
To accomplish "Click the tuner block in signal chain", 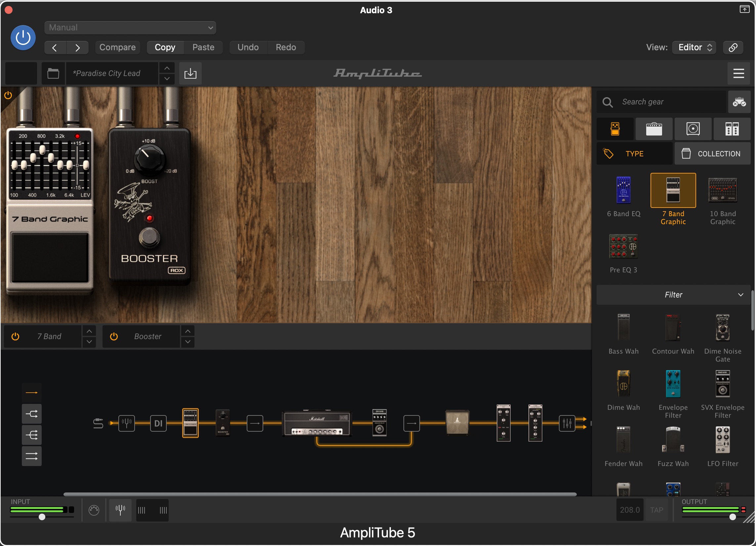I will coord(127,423).
